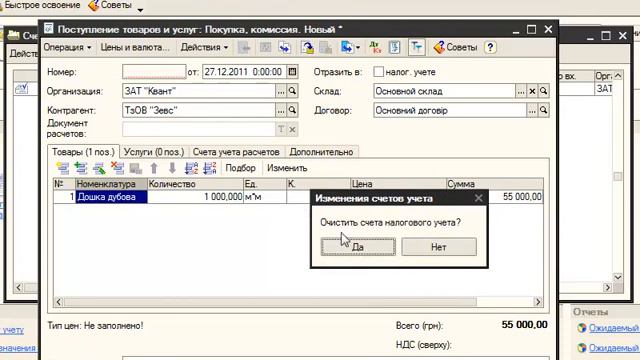This screenshot has height=360, width=640.
Task: Open the calendar picker for the date
Action: (x=292, y=72)
